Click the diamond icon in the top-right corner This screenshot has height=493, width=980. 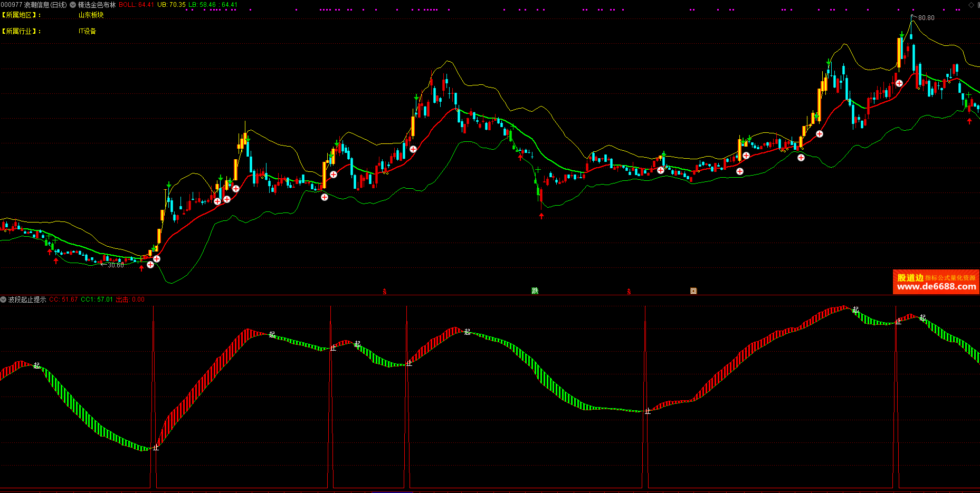(x=971, y=5)
